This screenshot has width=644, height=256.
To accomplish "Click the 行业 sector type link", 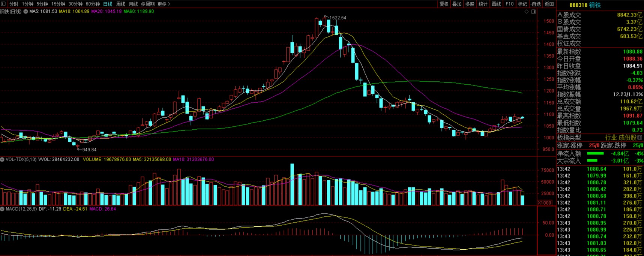I will 611,138.
